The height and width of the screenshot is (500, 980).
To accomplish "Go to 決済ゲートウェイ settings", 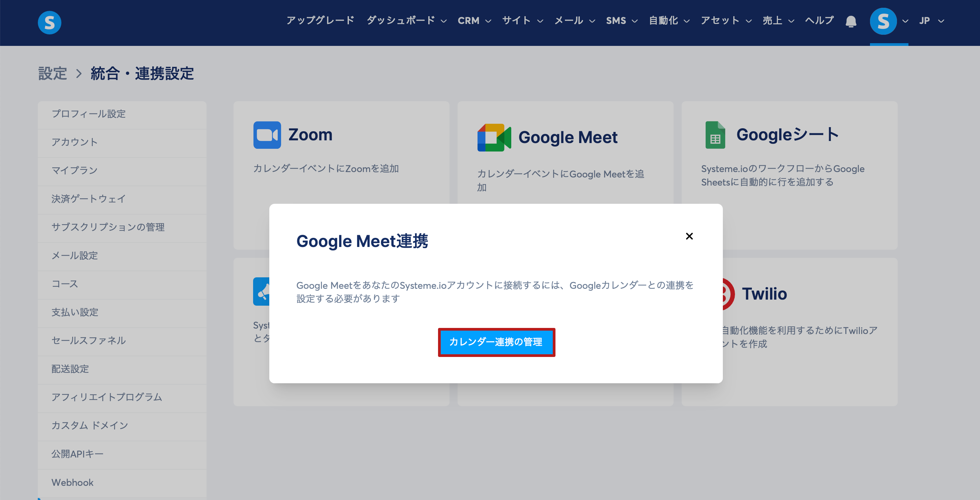I will 88,199.
